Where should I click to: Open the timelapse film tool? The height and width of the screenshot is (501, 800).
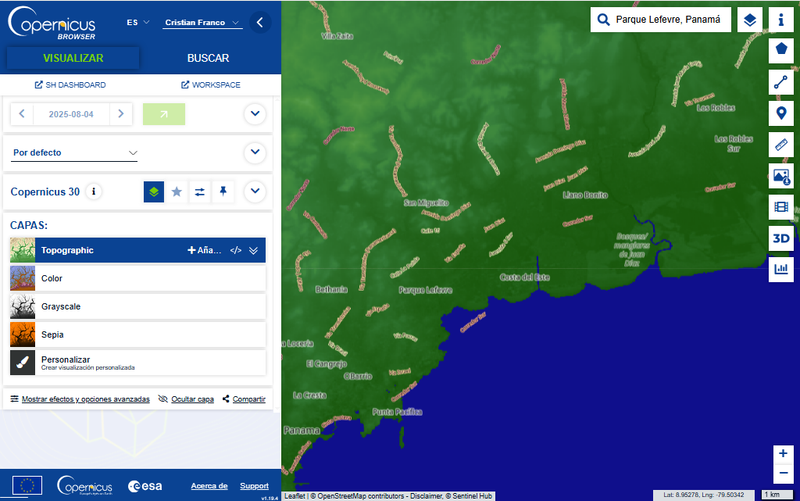(781, 208)
